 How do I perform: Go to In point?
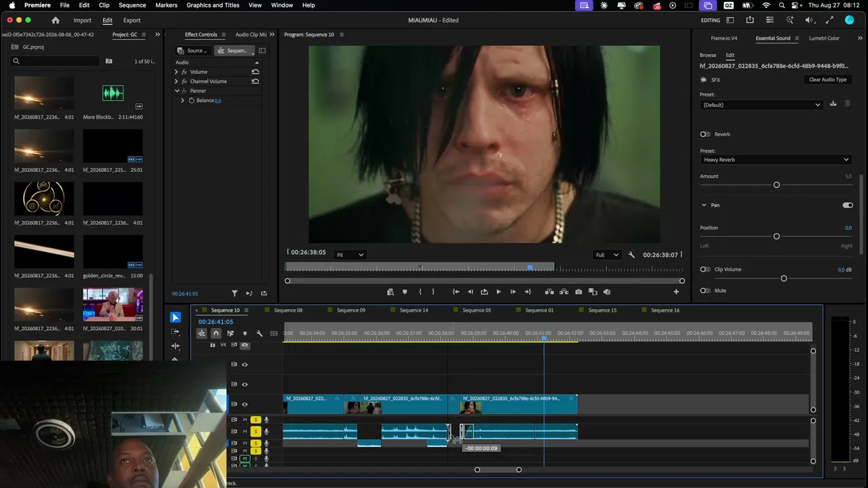click(x=456, y=292)
